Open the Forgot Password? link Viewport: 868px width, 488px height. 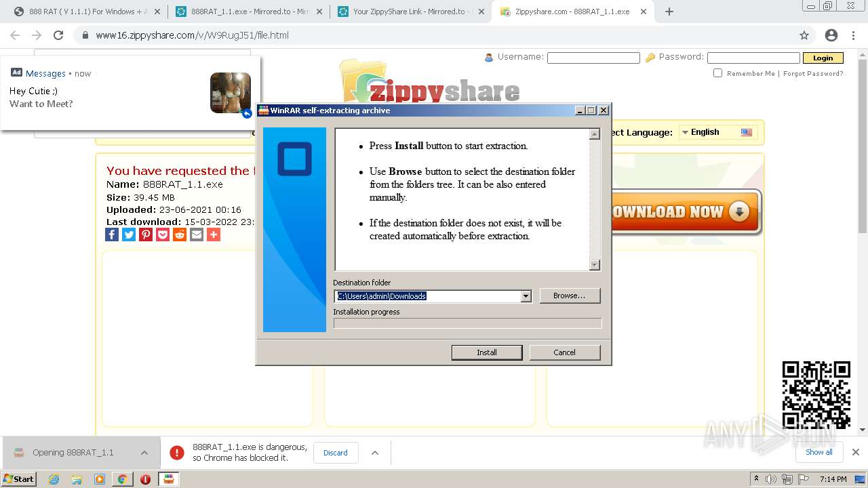[x=813, y=73]
